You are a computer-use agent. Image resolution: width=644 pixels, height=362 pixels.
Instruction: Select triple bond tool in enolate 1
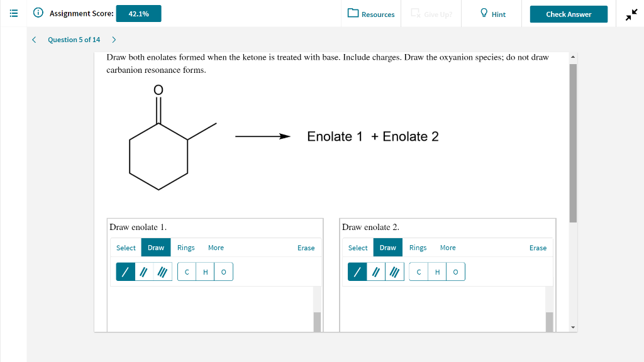click(x=163, y=271)
